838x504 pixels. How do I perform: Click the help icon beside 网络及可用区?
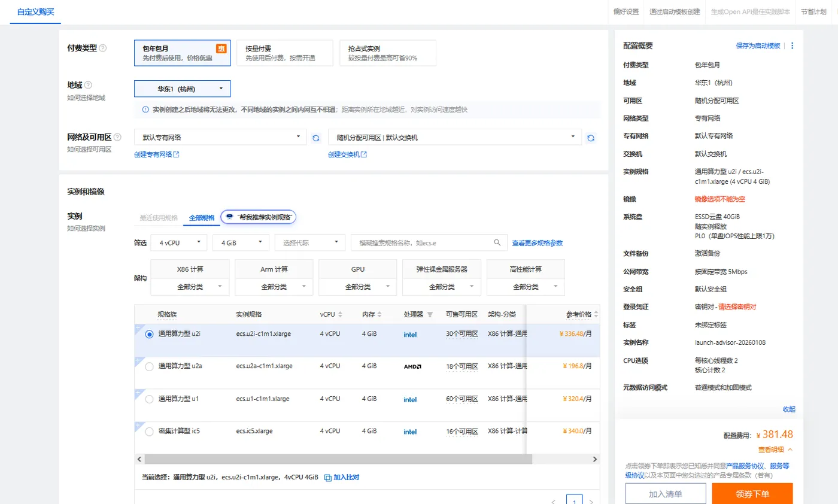(117, 137)
